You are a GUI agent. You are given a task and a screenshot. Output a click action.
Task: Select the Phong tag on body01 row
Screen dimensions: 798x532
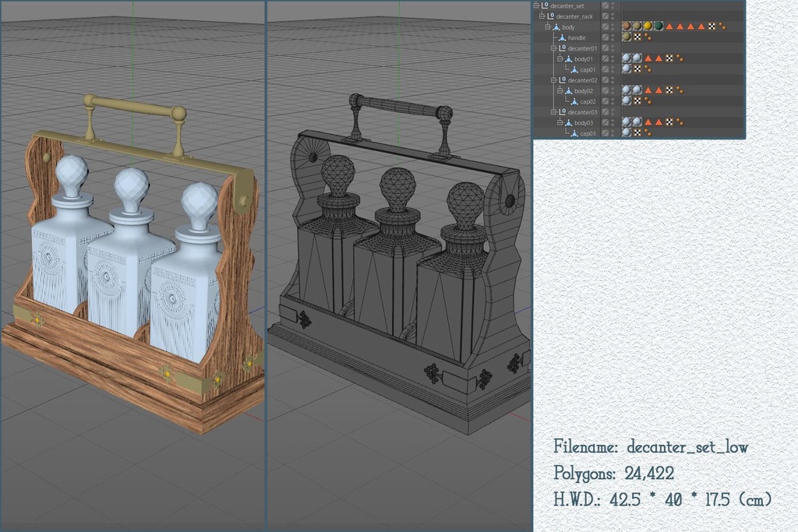coord(680,58)
